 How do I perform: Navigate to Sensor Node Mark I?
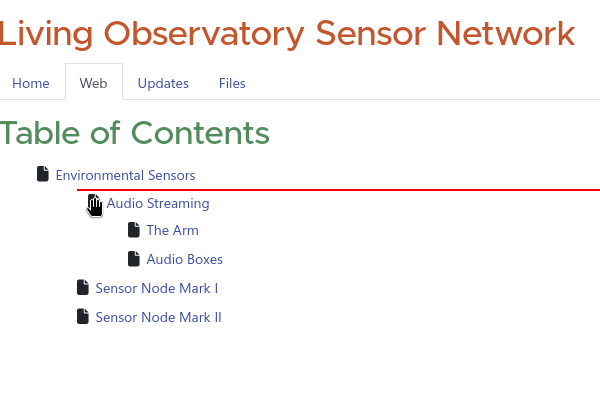point(156,288)
